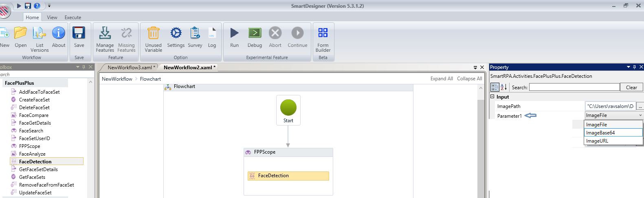
Task: Click the Property search input field
Action: 574,87
